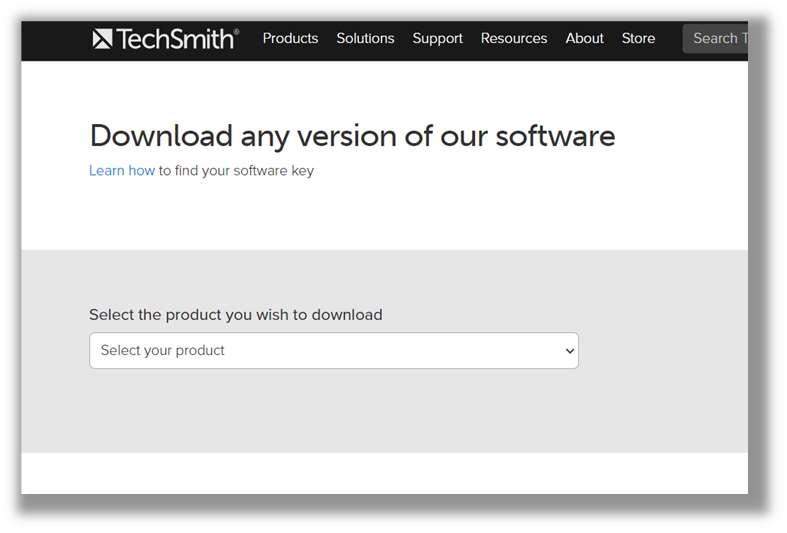This screenshot has height=533, width=787.
Task: Click the TechSmith logo icon
Action: 102,39
